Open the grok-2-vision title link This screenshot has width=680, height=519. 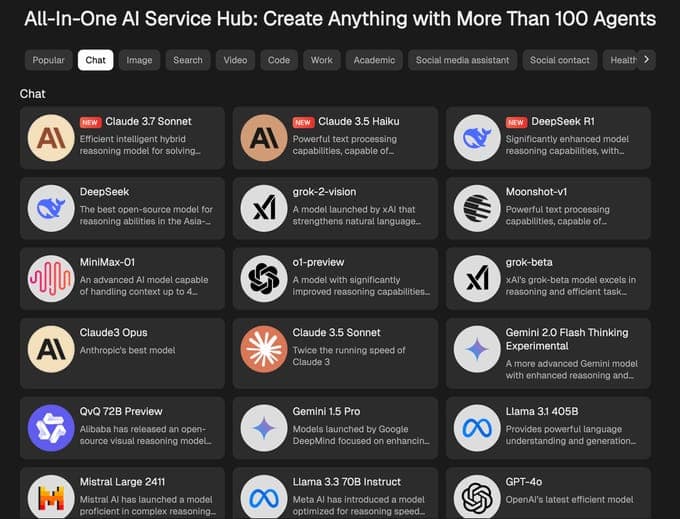coord(324,192)
